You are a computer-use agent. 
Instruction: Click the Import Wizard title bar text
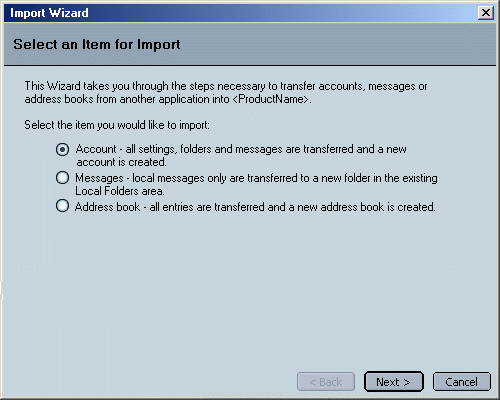[x=49, y=13]
